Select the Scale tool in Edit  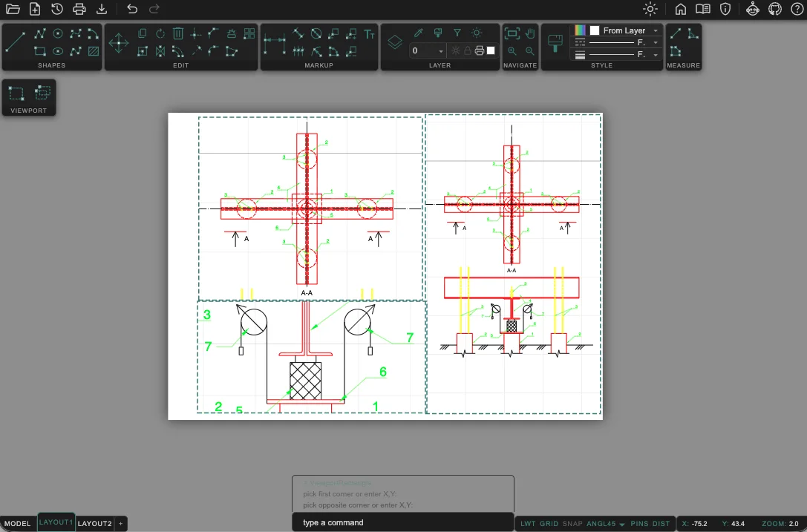pos(143,51)
